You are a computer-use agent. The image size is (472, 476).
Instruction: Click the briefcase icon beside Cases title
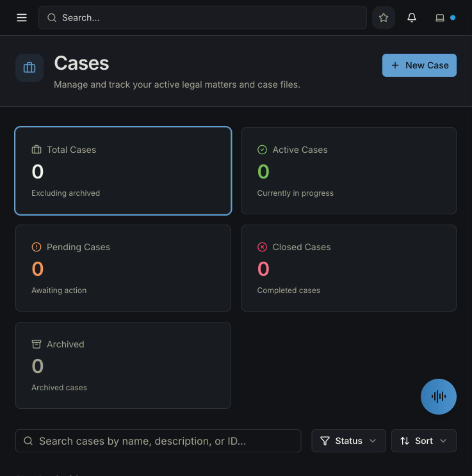click(x=29, y=68)
